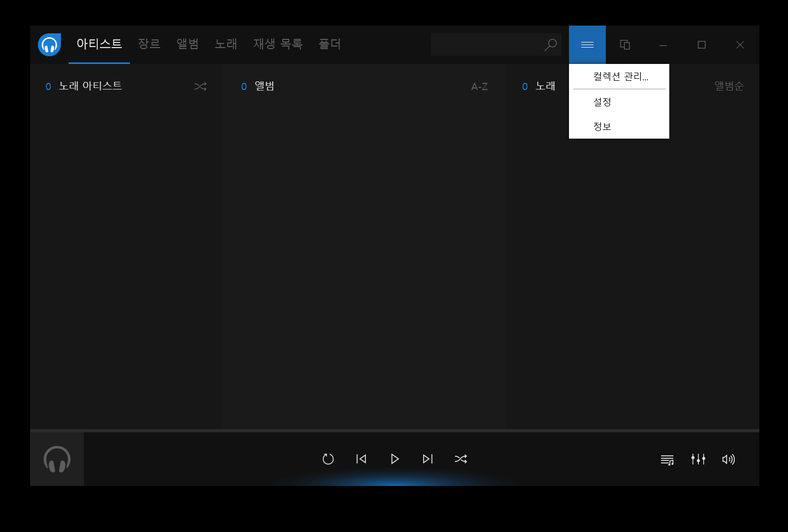
Task: Open the now playing queue icon
Action: 667,459
